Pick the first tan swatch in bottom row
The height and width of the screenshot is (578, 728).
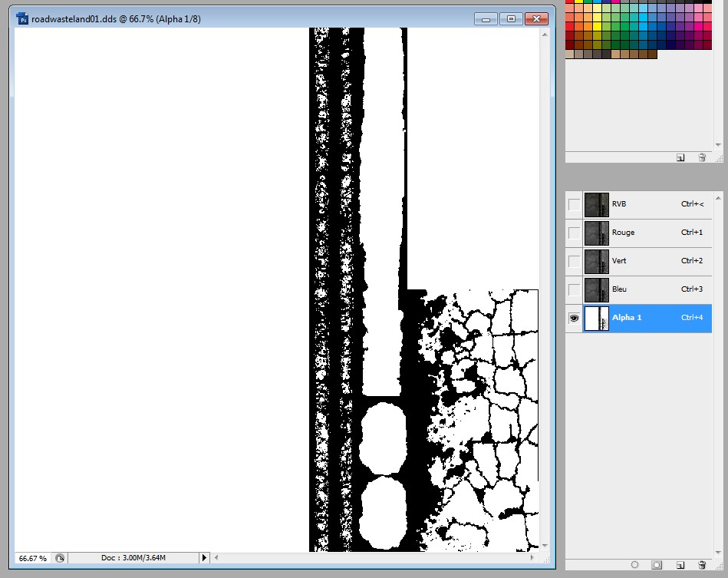(570, 54)
